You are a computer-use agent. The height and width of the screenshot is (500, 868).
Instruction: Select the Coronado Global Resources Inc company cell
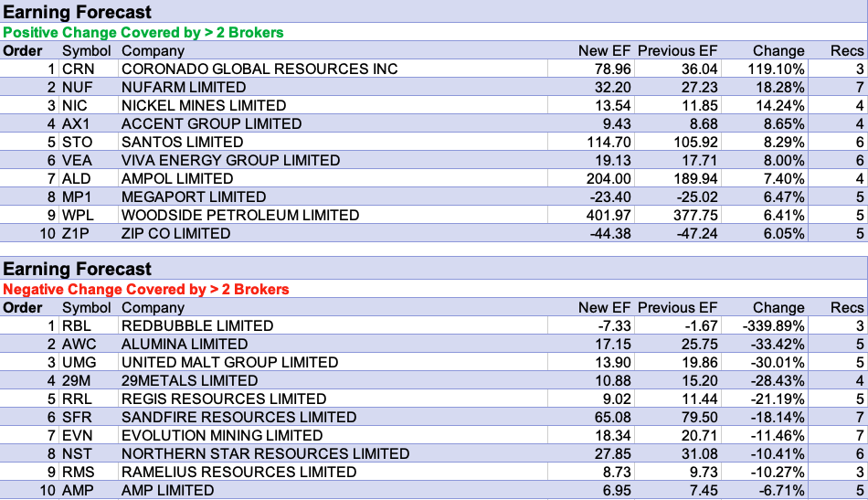pos(259,69)
